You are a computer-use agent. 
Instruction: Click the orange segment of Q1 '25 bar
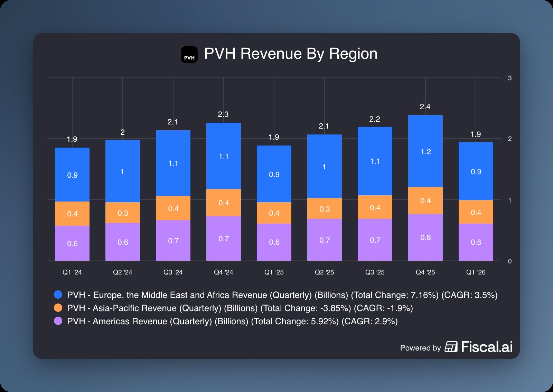pos(274,213)
